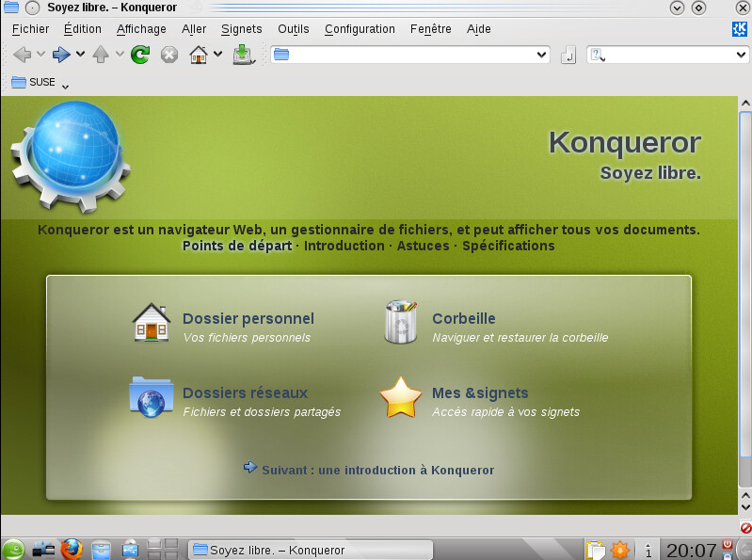Choose search provider icon in search box

tap(597, 56)
